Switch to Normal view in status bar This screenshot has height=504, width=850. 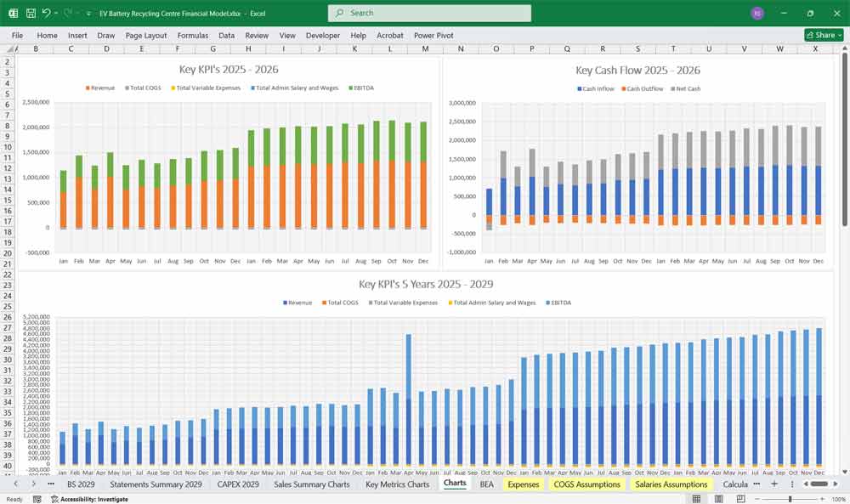pos(696,498)
